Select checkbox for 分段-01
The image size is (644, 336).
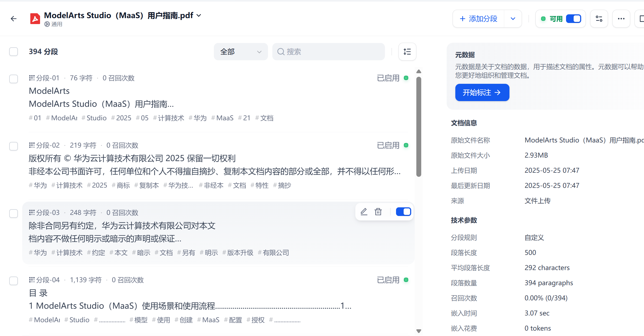click(x=14, y=79)
